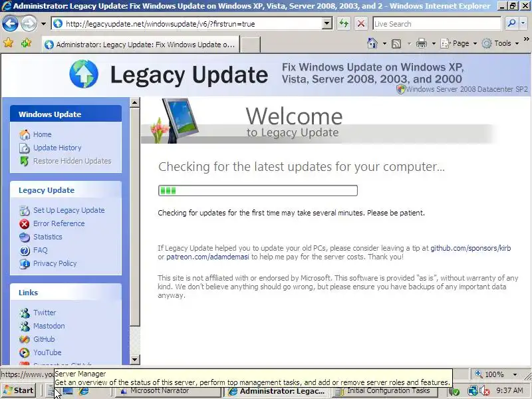Viewport: 532px width, 399px height.
Task: Click the Restore Hidden Updates icon
Action: (25, 161)
